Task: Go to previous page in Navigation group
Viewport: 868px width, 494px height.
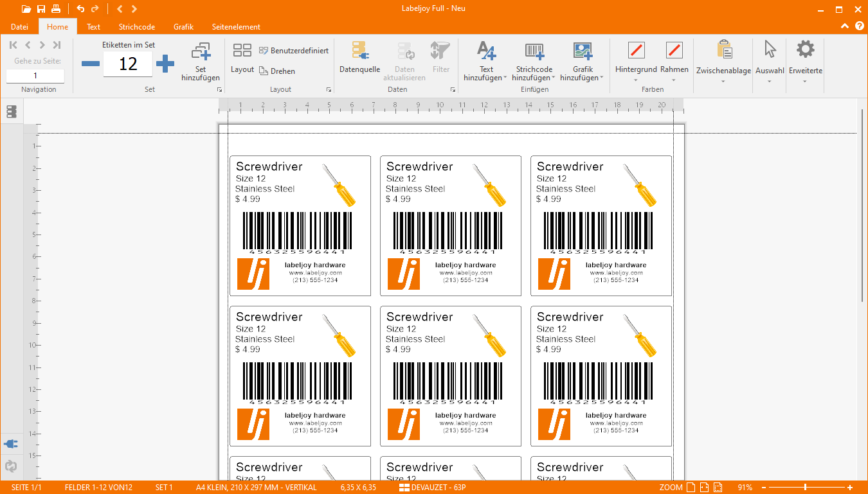Action: pos(28,45)
